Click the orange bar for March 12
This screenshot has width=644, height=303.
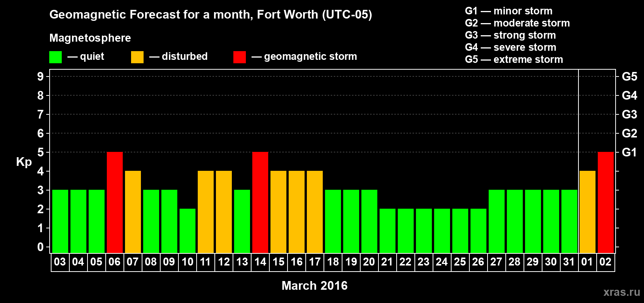pyautogui.click(x=224, y=212)
